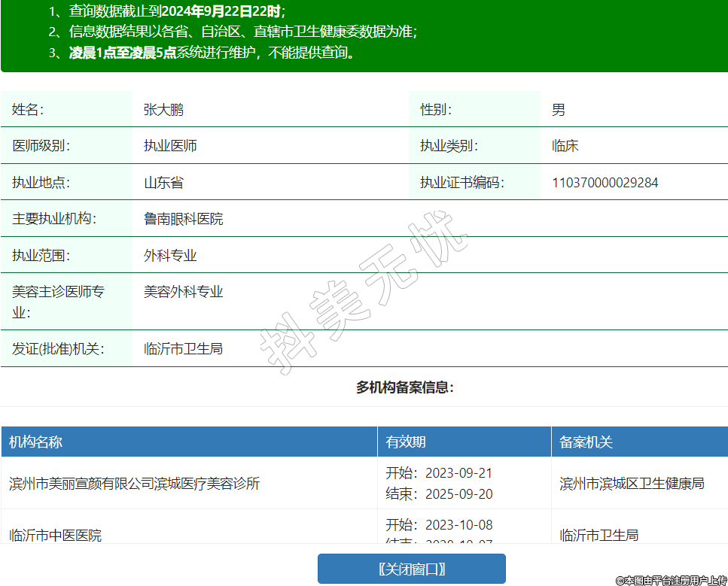Screen dimensions: 728x586
Task: Select the 执业医师 level value
Action: click(170, 146)
